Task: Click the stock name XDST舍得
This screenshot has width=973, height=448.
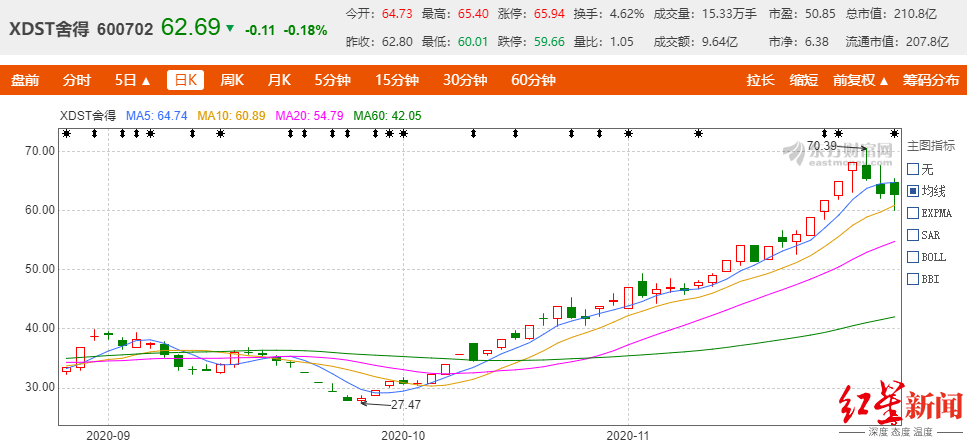Action: 48,29
